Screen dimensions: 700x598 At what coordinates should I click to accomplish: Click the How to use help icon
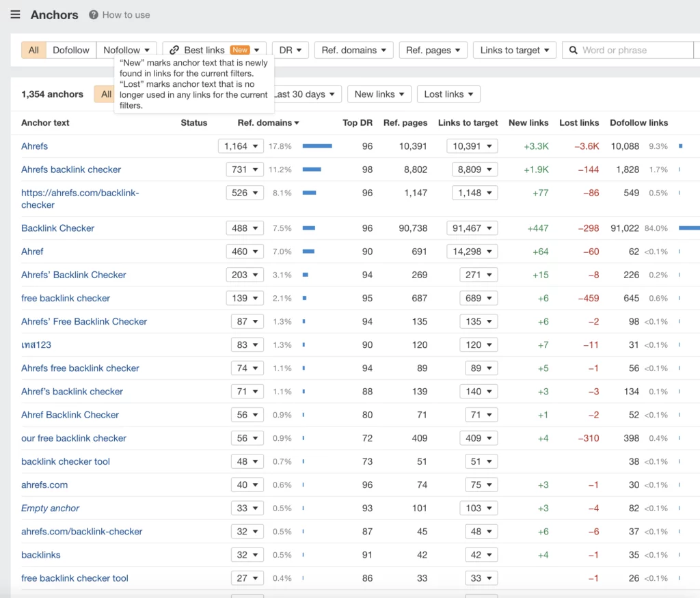(x=93, y=15)
